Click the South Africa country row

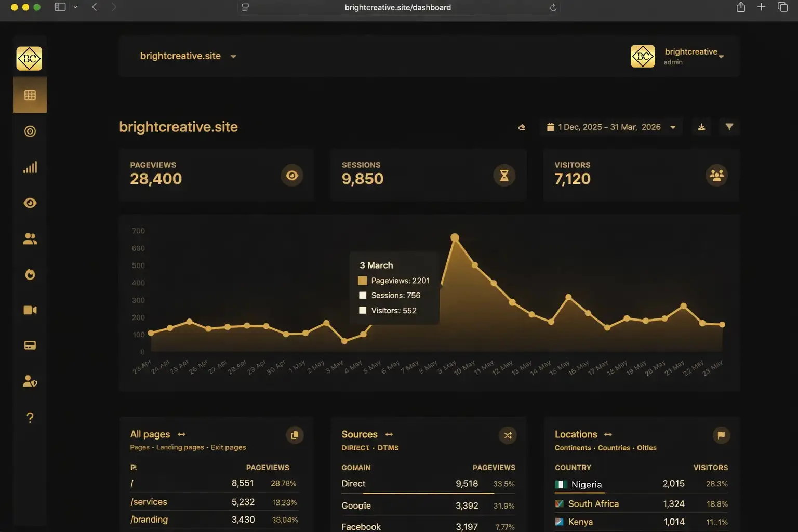(642, 504)
